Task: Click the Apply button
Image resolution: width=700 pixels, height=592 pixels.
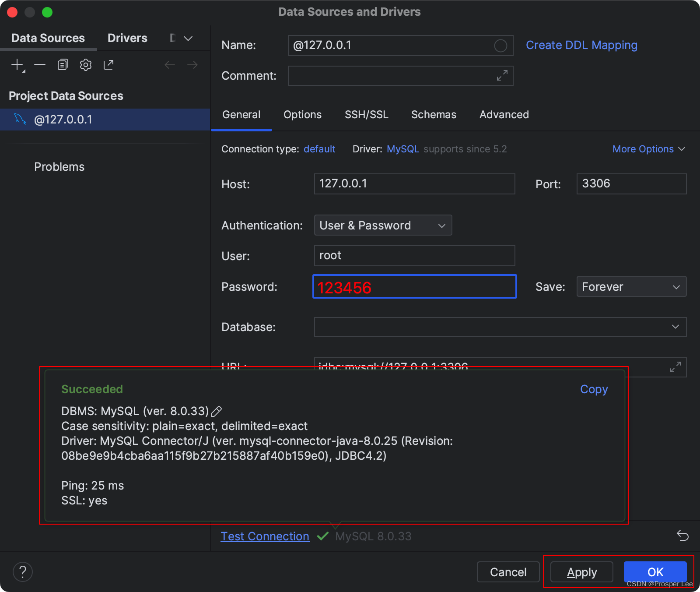Action: pos(581,572)
